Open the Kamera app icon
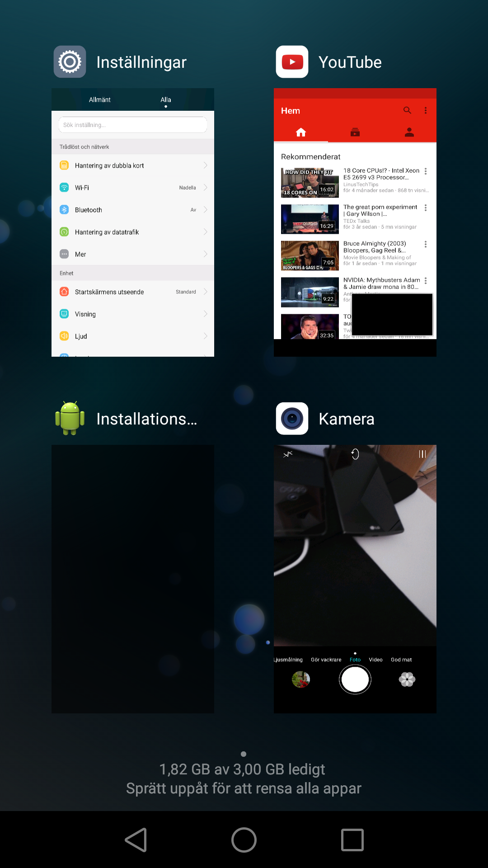The height and width of the screenshot is (868, 488). point(292,418)
